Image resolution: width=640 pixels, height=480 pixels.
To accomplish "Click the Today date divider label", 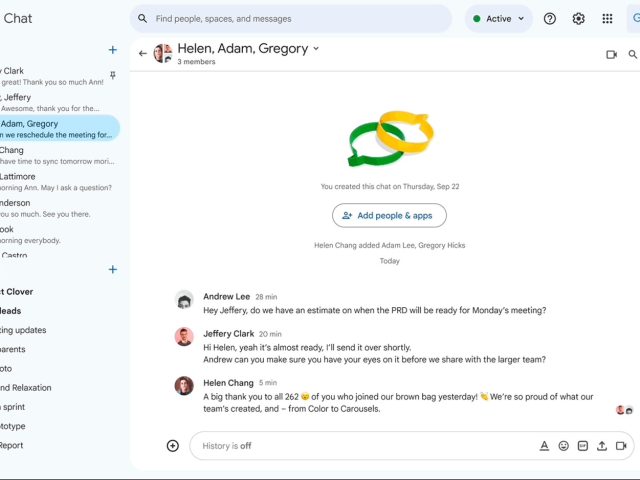I will [389, 261].
